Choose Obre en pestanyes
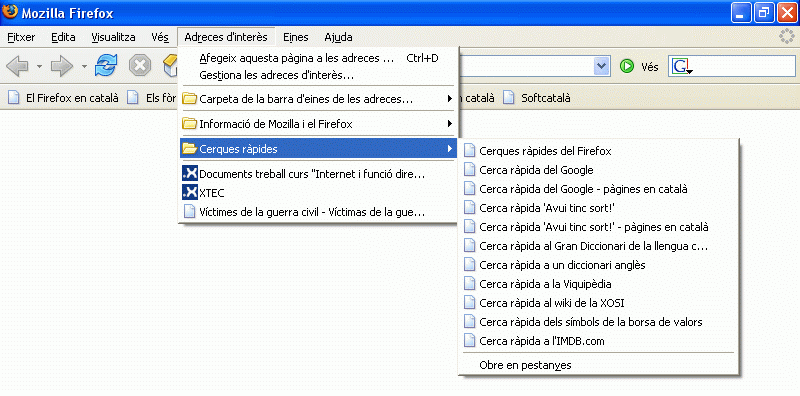Viewport: 800px width, 396px height. (598, 365)
